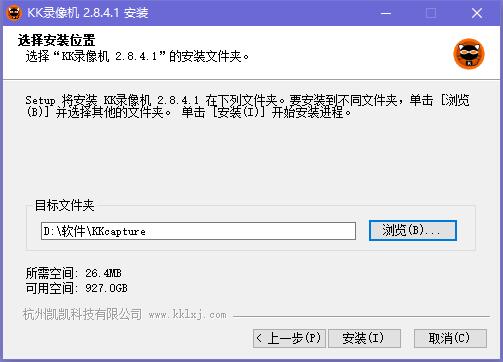Click the 目标文件夹 group label
Viewport: 503px width, 362px height.
tap(65, 205)
